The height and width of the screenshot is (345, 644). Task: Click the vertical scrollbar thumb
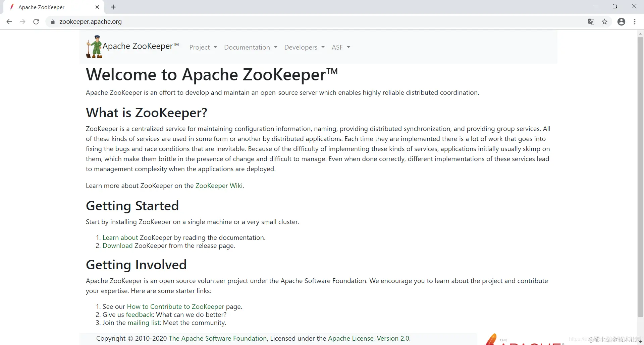click(x=640, y=177)
